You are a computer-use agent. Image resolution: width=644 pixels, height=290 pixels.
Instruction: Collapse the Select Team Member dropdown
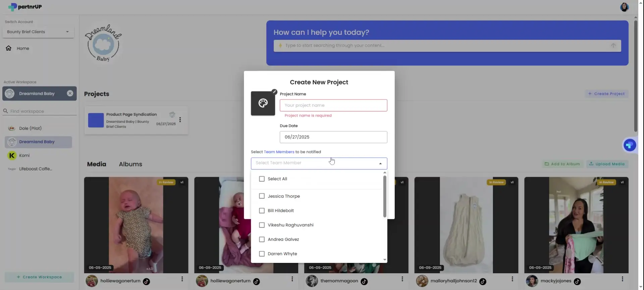coord(380,163)
